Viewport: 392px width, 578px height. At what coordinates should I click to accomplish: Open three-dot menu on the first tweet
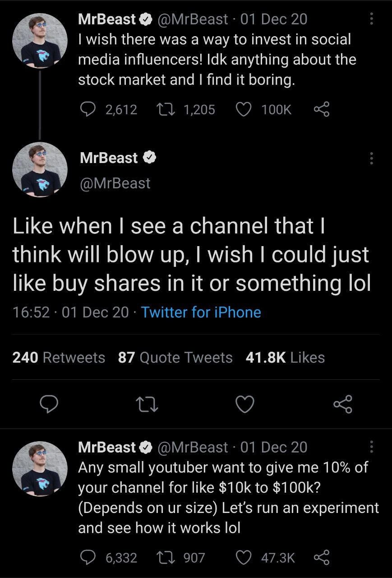[x=371, y=19]
